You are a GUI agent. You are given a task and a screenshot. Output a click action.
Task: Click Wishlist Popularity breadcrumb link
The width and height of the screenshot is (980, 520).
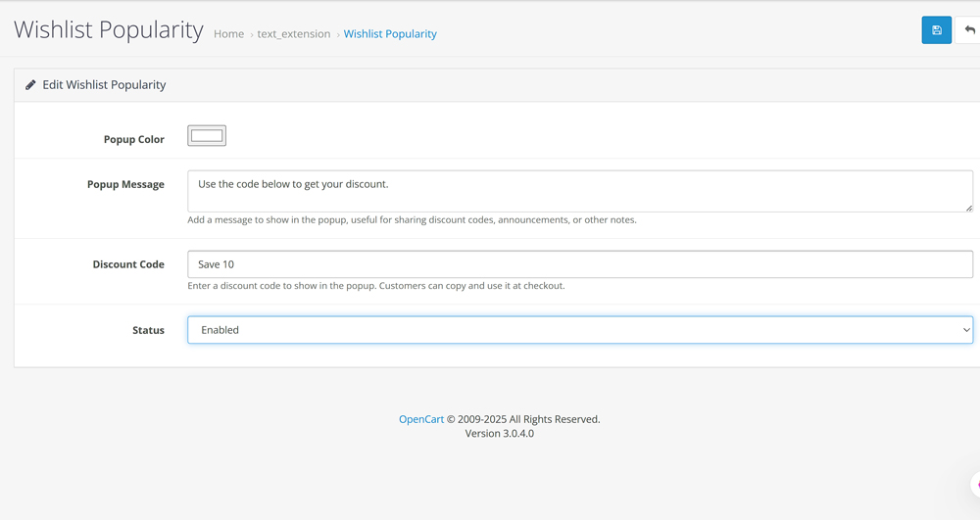click(390, 33)
